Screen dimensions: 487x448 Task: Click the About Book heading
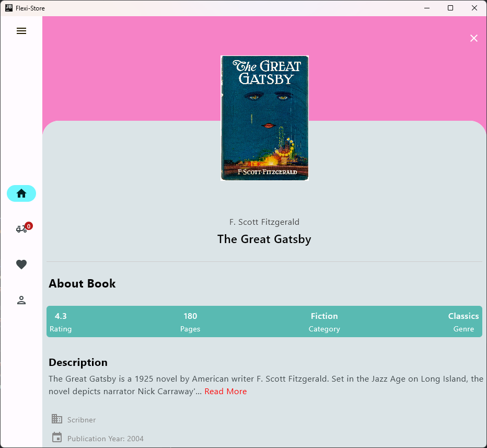pos(82,284)
